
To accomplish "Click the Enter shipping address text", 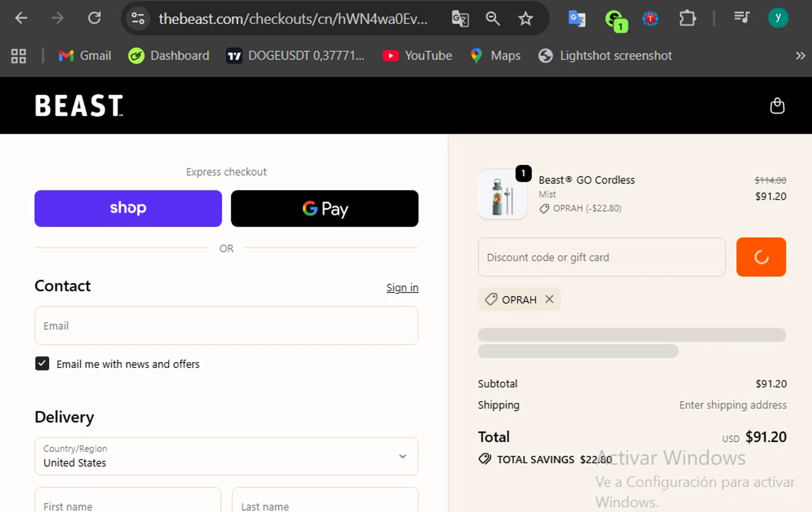I will click(733, 405).
